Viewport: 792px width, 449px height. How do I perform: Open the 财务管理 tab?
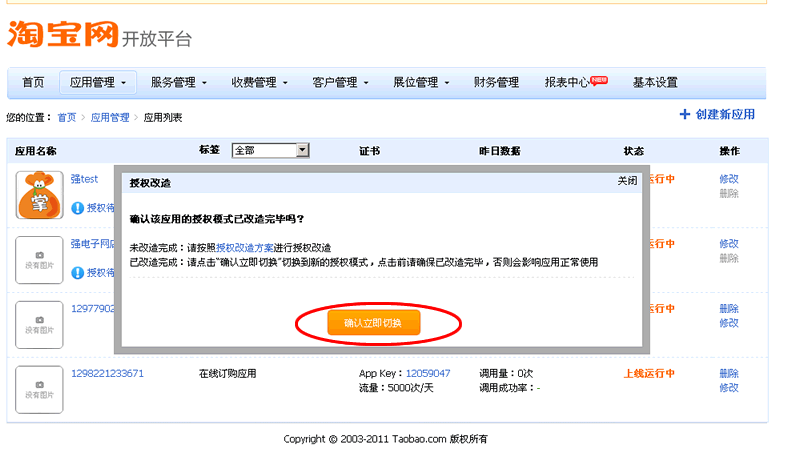[496, 82]
